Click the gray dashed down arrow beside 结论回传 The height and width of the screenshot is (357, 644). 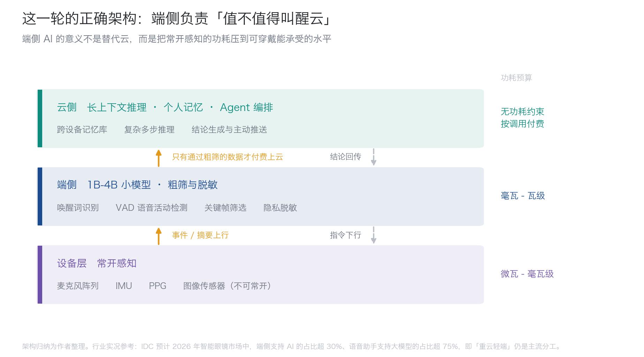point(373,157)
